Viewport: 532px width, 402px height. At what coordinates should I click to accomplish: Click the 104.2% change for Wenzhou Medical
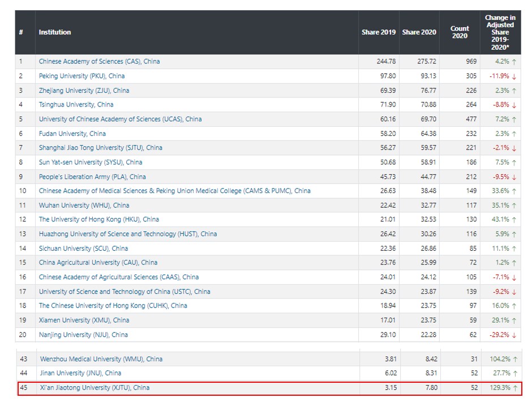click(x=500, y=359)
